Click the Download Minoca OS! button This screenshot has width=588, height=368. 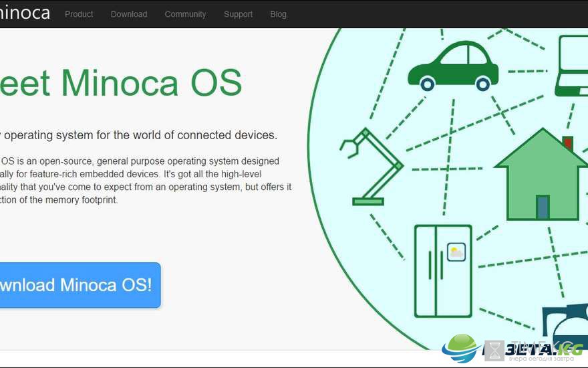(80, 285)
